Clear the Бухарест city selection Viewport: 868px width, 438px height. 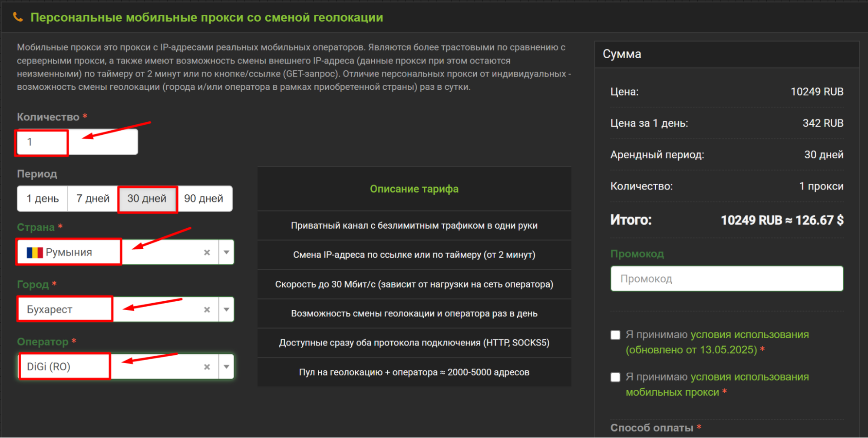(207, 309)
